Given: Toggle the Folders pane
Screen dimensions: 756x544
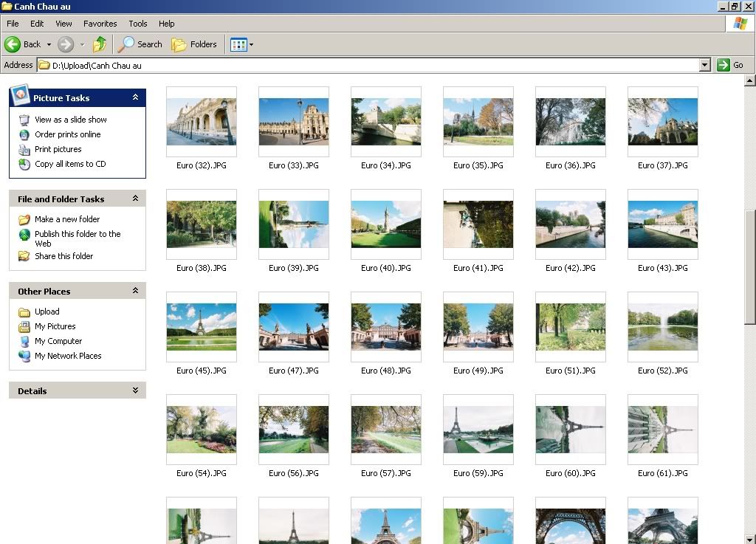Looking at the screenshot, I should (194, 44).
